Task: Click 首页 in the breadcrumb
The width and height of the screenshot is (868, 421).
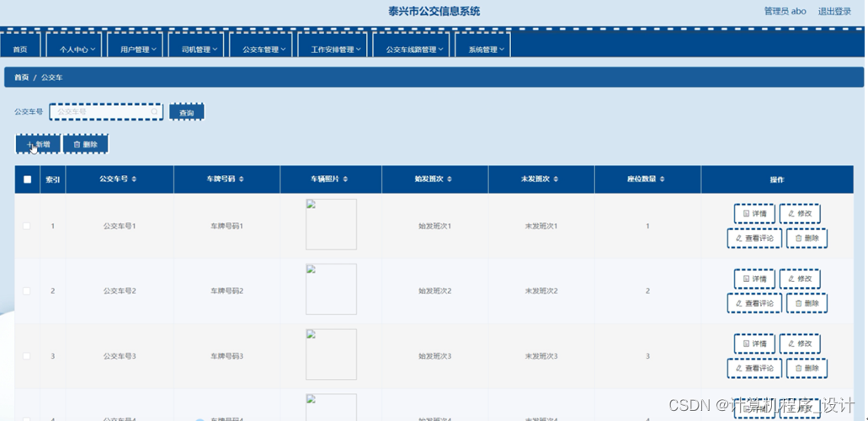Action: [22, 77]
